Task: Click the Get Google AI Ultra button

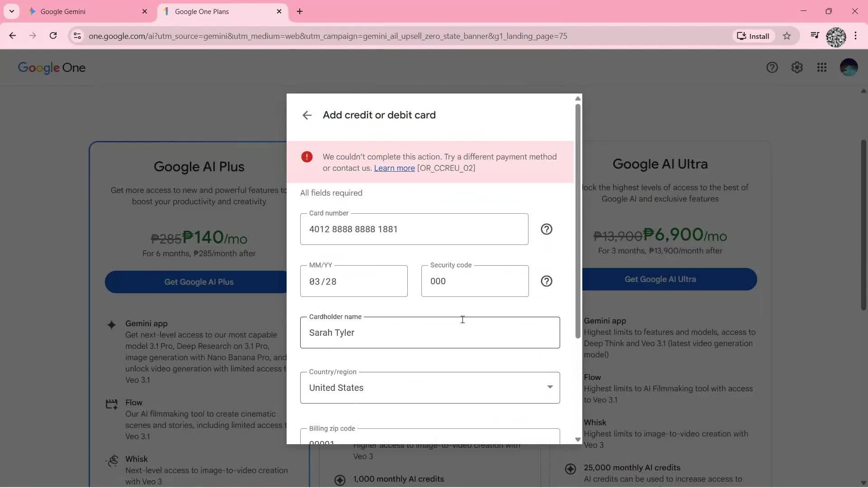Action: click(x=660, y=279)
